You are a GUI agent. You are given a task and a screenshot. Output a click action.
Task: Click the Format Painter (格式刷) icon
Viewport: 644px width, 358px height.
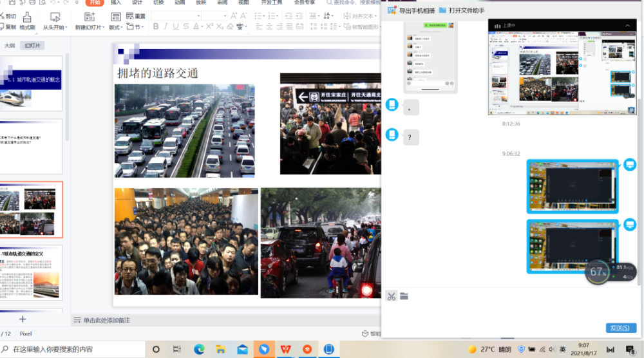pyautogui.click(x=27, y=17)
